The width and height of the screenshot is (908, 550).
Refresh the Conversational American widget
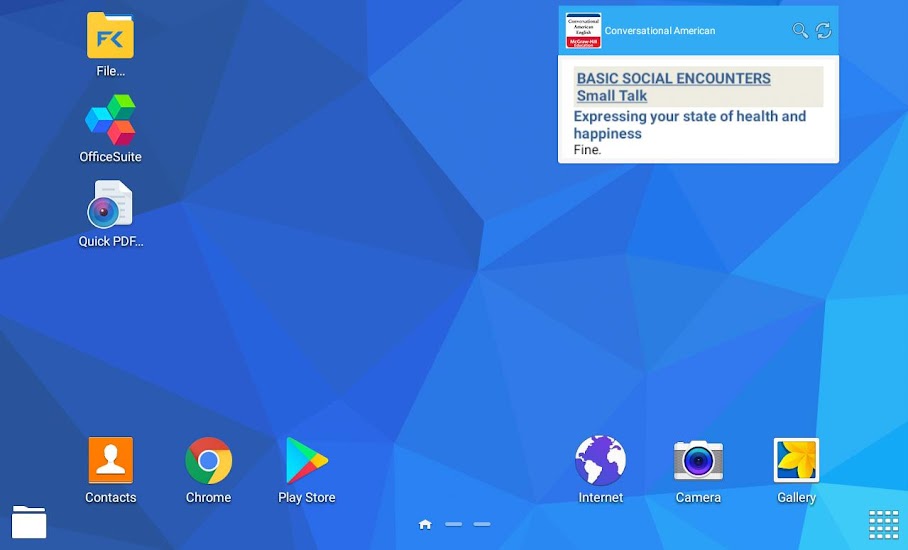pos(824,31)
